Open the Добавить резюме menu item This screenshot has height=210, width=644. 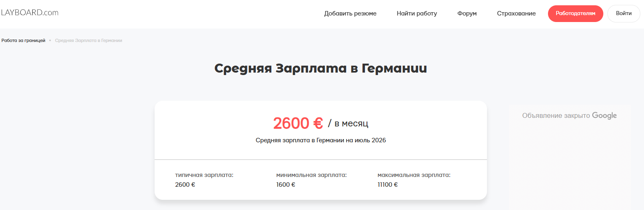tap(350, 13)
